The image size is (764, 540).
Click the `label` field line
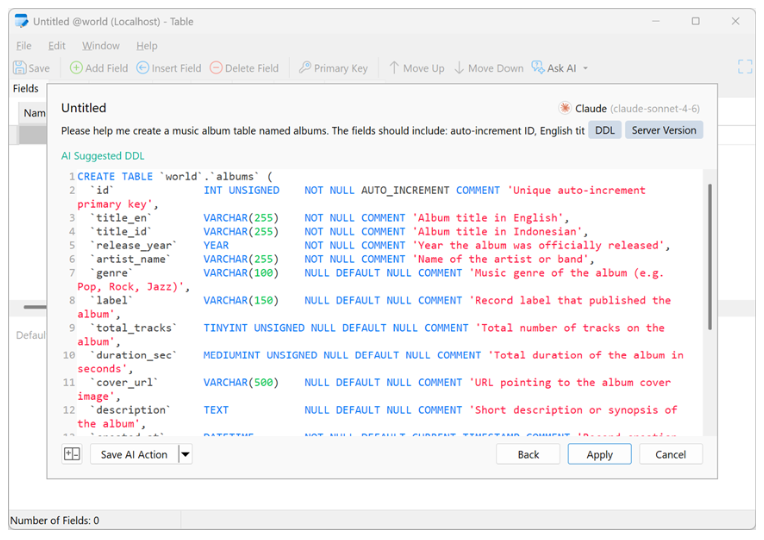point(373,307)
